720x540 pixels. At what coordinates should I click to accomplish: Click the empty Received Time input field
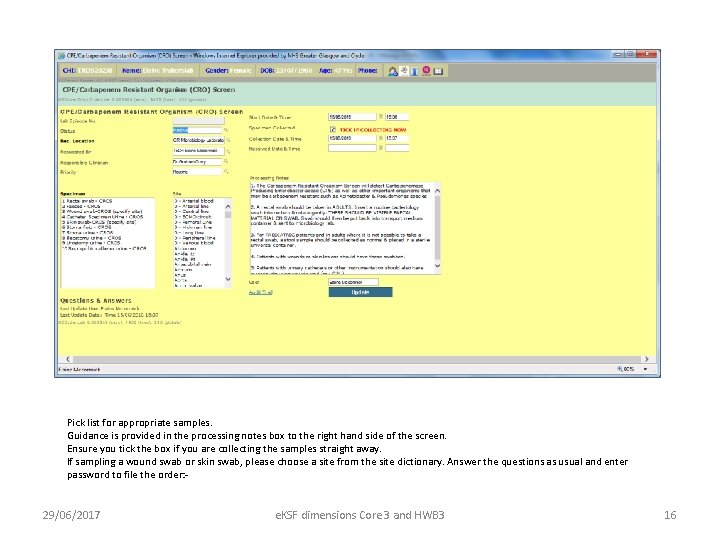point(397,148)
